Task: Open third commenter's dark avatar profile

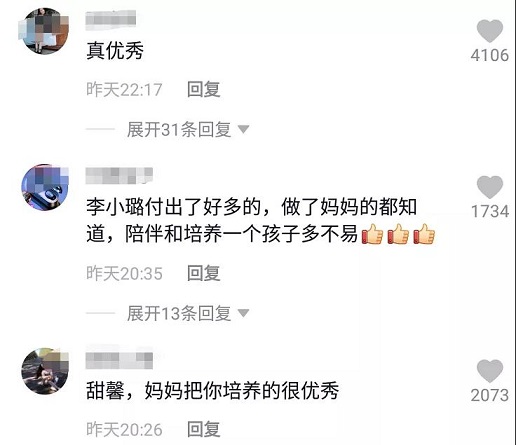Action: [x=45, y=371]
